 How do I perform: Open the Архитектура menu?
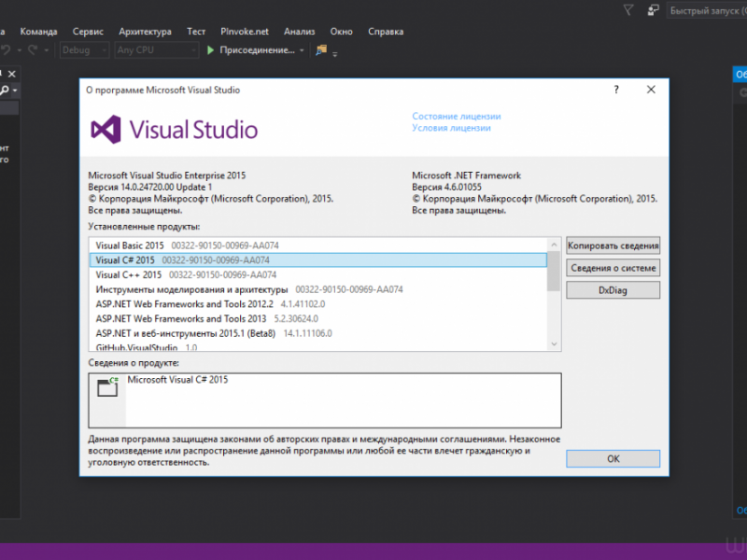[145, 32]
